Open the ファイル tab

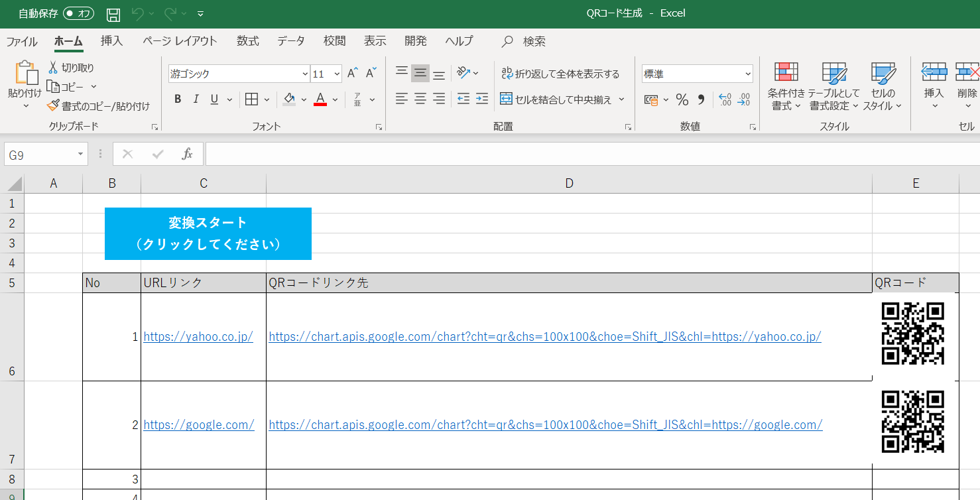click(x=22, y=41)
